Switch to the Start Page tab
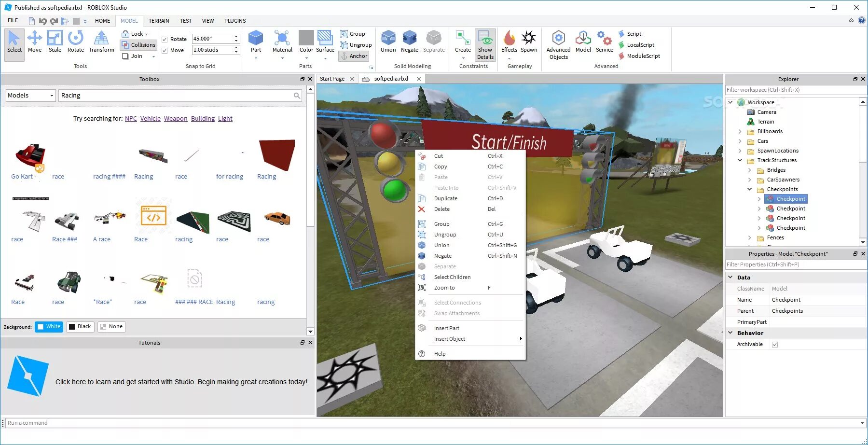 (332, 79)
